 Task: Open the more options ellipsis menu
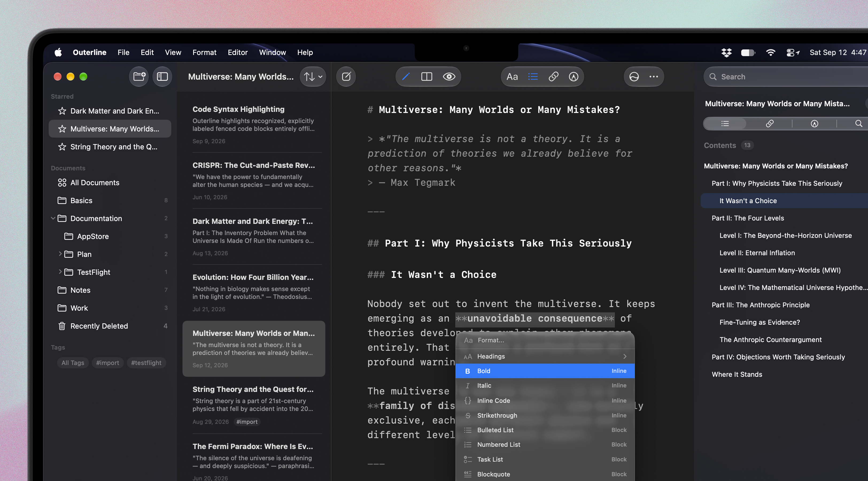[654, 77]
